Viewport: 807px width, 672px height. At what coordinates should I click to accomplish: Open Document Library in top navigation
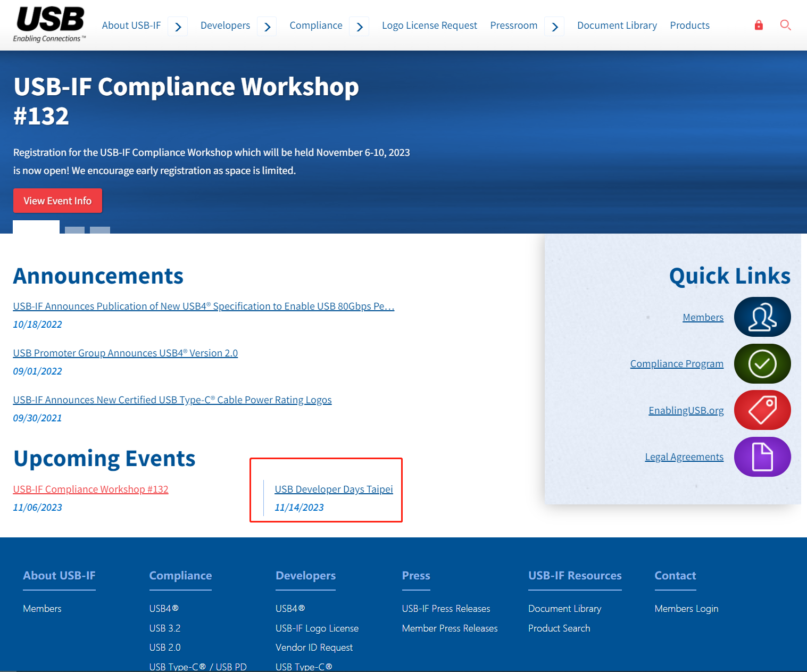pos(617,26)
